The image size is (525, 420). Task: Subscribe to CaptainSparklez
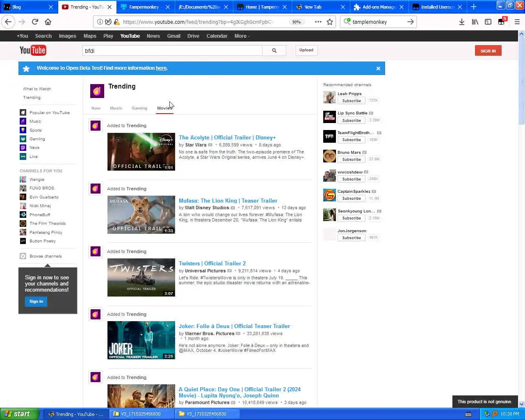[352, 199]
